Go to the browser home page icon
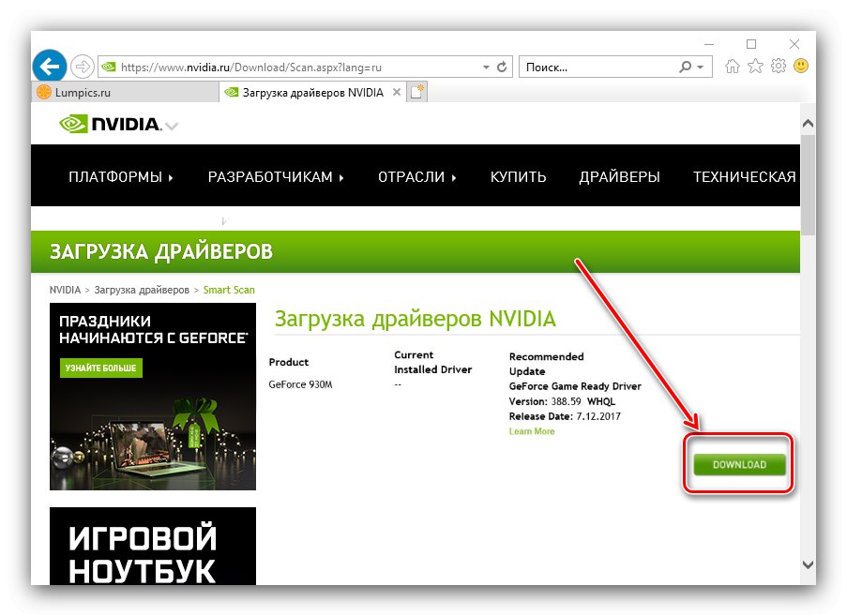The image size is (847, 616). tap(733, 67)
